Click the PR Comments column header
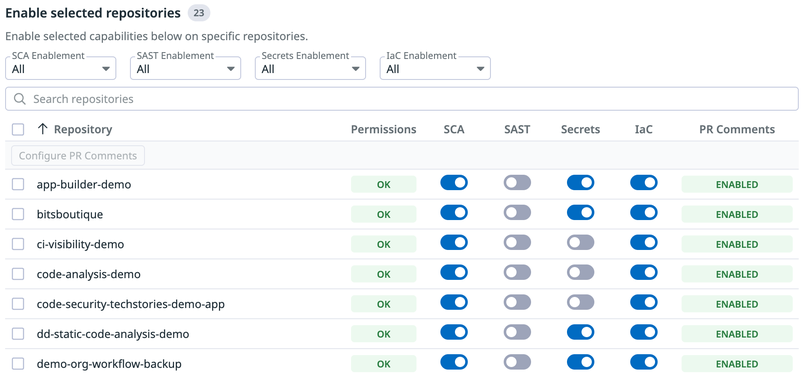Image resolution: width=809 pixels, height=376 pixels. click(x=737, y=129)
